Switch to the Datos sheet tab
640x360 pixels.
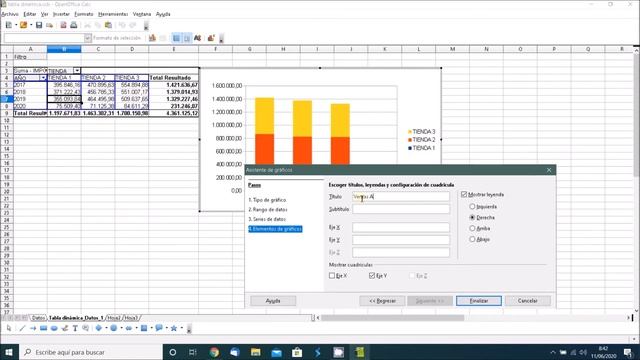pos(38,318)
